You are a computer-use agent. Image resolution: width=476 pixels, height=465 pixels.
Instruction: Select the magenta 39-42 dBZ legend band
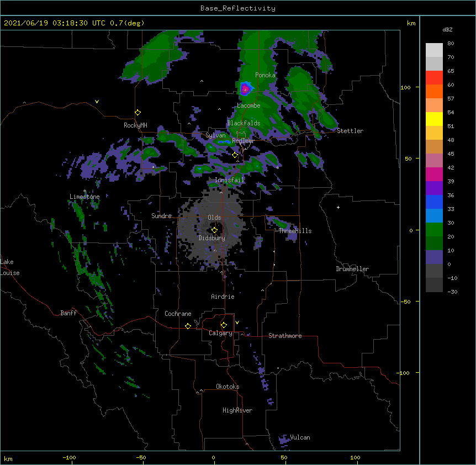pyautogui.click(x=434, y=174)
